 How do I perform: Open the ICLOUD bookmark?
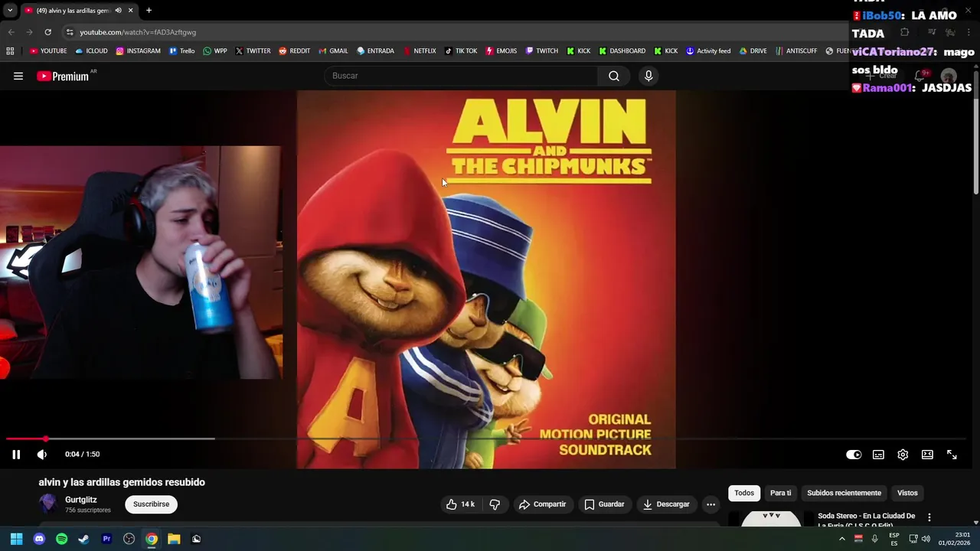click(x=91, y=51)
